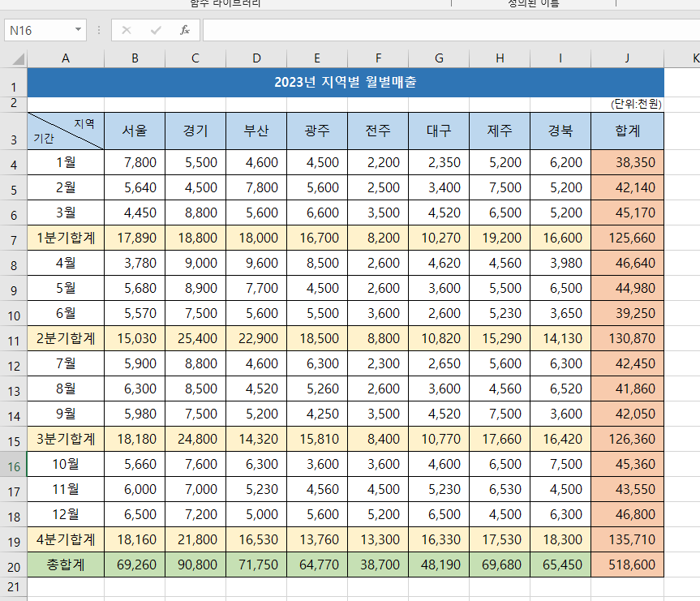Image resolution: width=700 pixels, height=601 pixels.
Task: Select 7월 서울 cell 5,900
Action: pyautogui.click(x=135, y=363)
